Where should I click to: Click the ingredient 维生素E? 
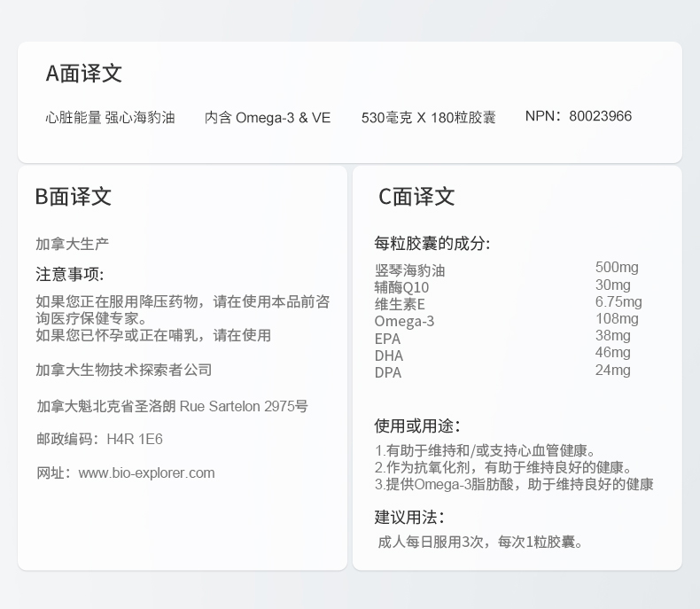pyautogui.click(x=400, y=305)
